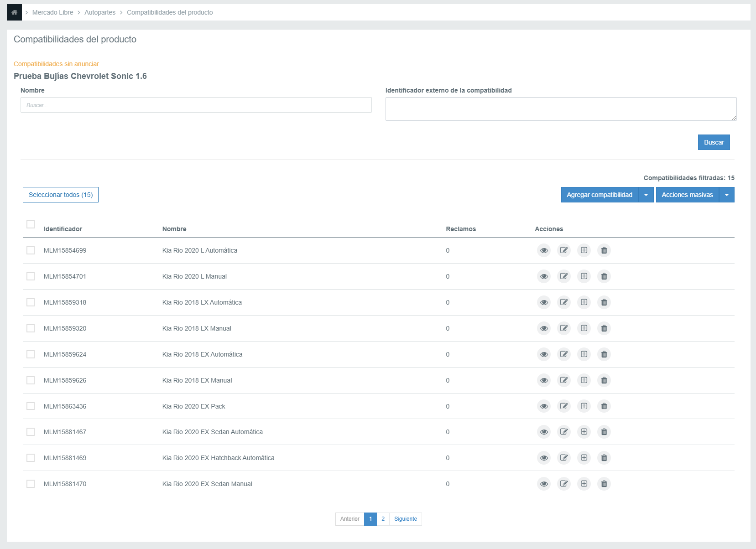Tick checkbox for MLM15881470
This screenshot has height=549, width=756.
(x=31, y=484)
